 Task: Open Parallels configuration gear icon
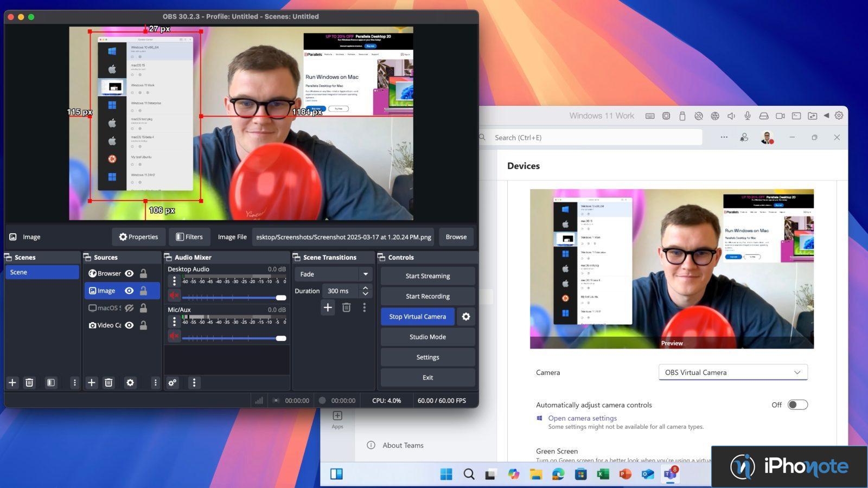point(839,115)
